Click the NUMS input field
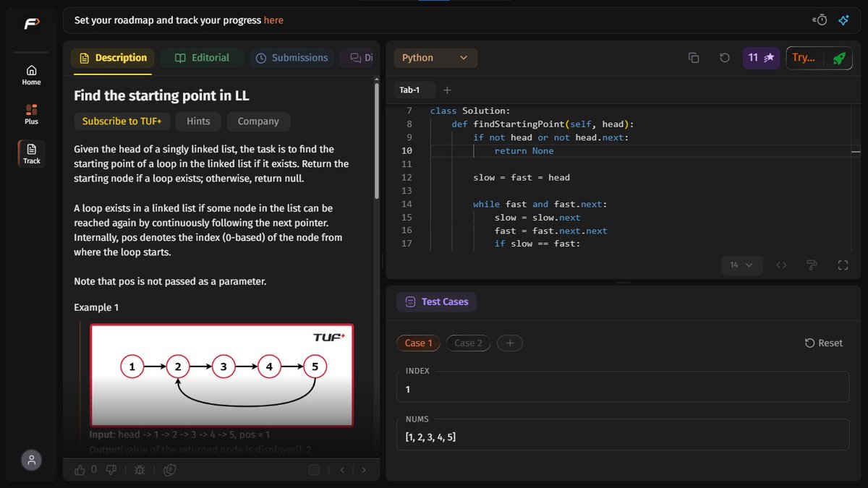868x488 pixels. pos(623,435)
